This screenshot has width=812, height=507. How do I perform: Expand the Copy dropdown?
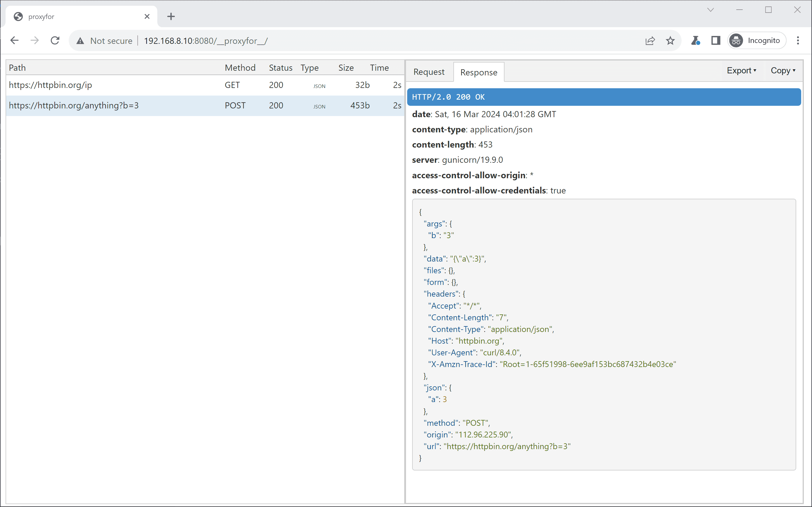click(783, 70)
